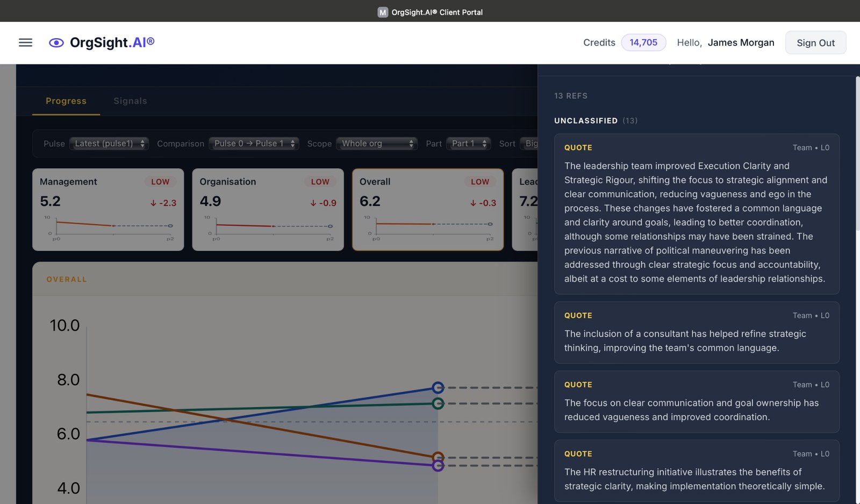Open the hamburger navigation menu
Viewport: 860px width, 504px height.
[25, 42]
